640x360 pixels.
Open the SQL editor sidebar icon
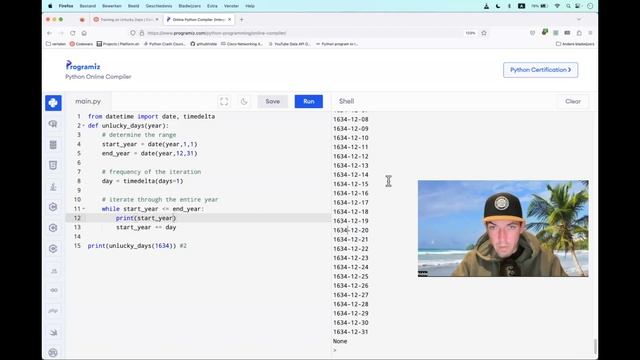[53, 144]
